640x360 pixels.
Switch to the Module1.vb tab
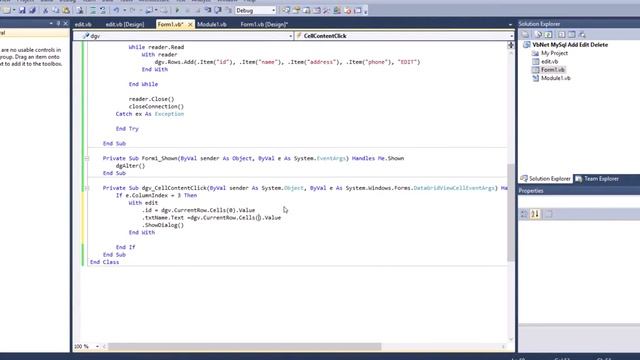212,24
